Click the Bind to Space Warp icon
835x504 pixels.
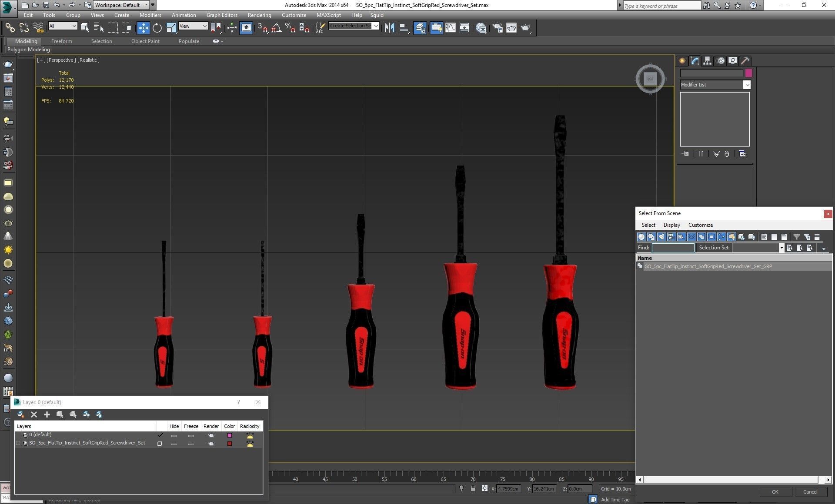click(x=38, y=28)
